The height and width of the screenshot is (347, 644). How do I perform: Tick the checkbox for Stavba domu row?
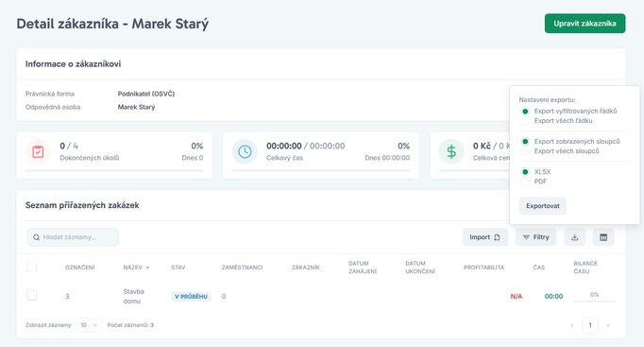(x=31, y=296)
